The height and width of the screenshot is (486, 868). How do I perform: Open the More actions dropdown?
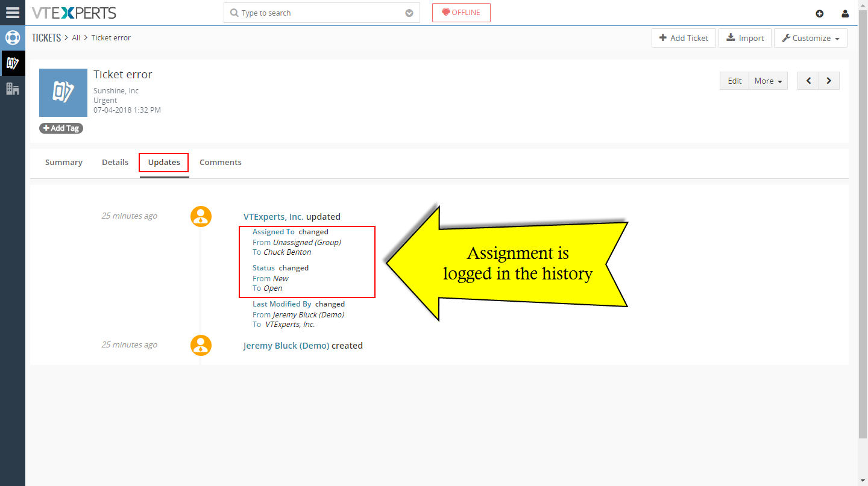pyautogui.click(x=768, y=81)
